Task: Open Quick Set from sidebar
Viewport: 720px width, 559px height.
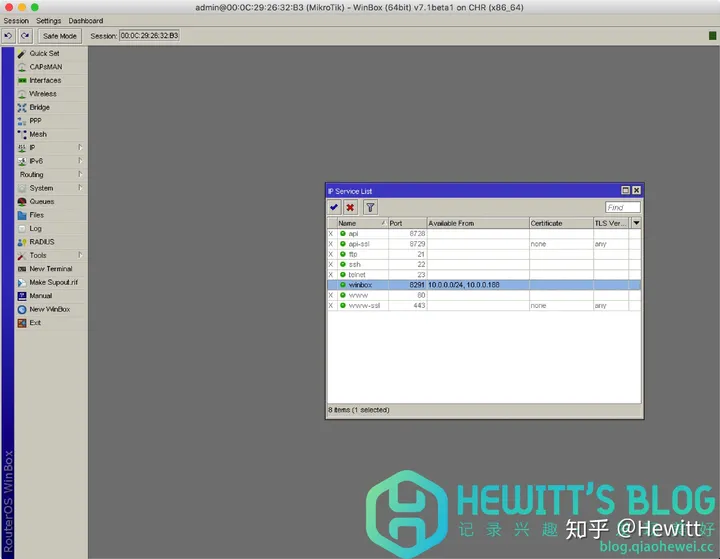Action: pyautogui.click(x=44, y=53)
